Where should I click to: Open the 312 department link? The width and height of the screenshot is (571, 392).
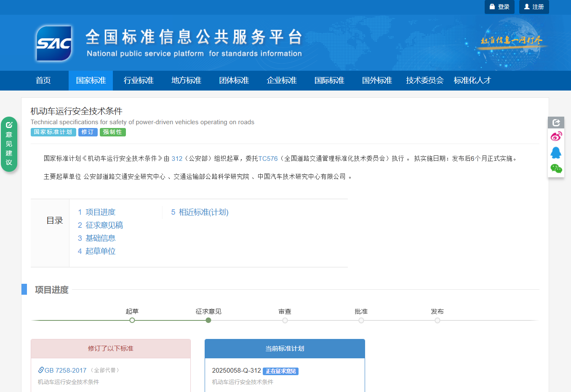coord(177,159)
